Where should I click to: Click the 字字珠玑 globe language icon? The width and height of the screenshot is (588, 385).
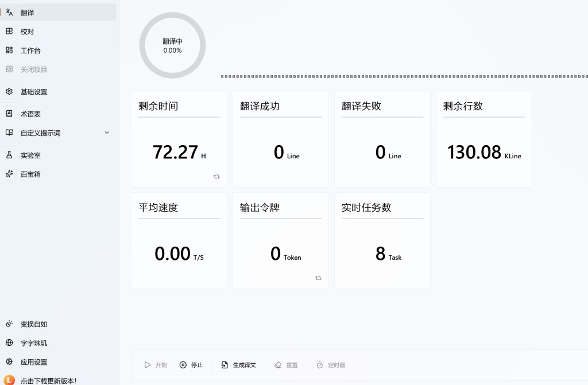click(x=9, y=343)
